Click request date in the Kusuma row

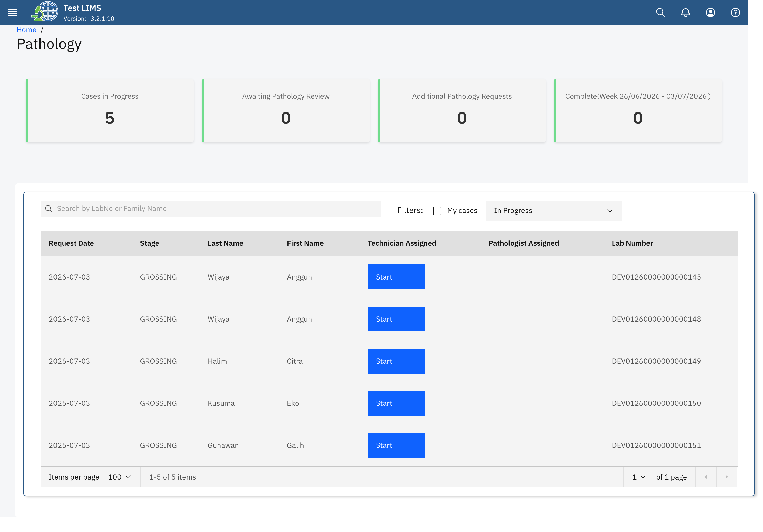(x=69, y=403)
